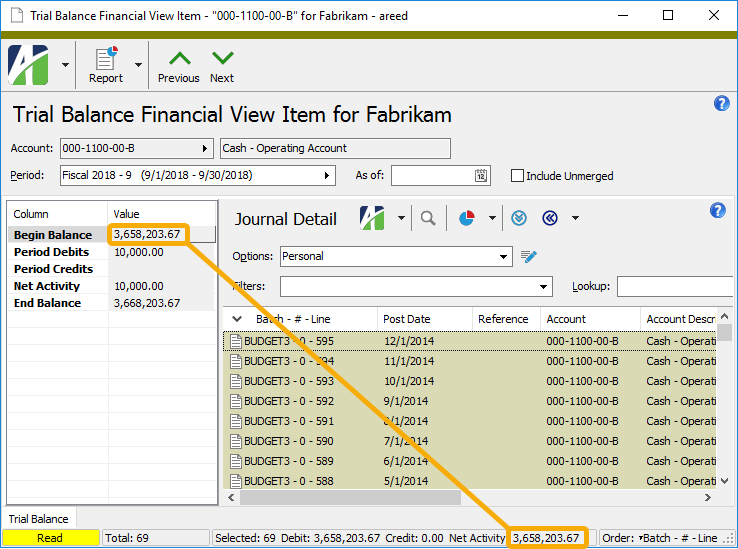Click the As of date field
The height and width of the screenshot is (549, 738).
click(432, 176)
